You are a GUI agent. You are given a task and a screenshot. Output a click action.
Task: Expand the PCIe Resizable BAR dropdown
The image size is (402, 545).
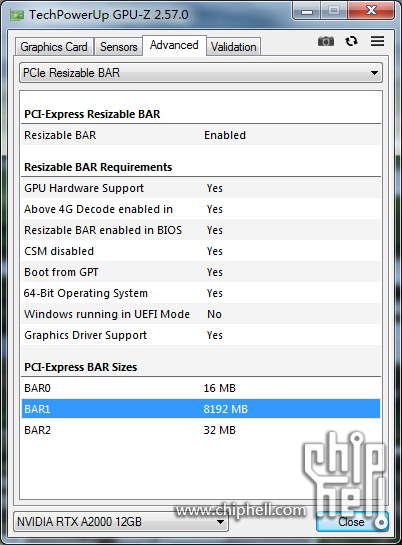pyautogui.click(x=201, y=73)
